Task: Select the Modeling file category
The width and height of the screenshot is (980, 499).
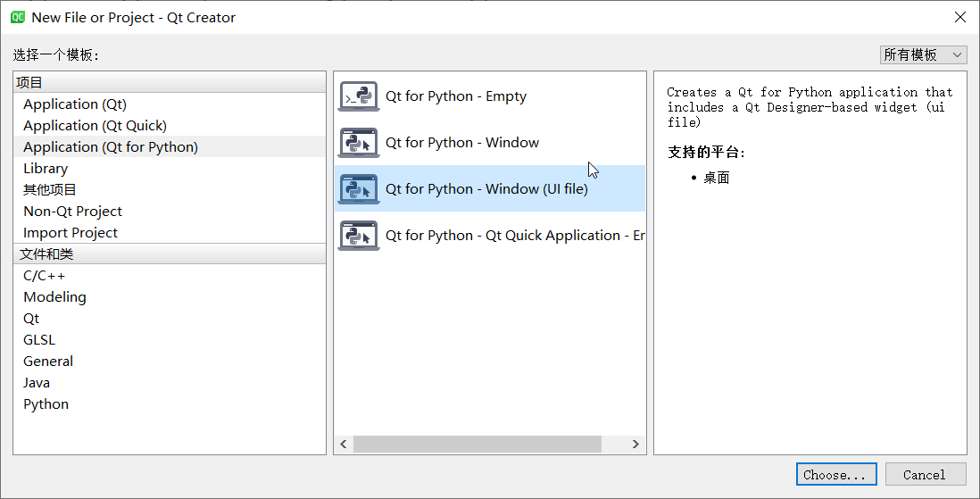Action: (x=170, y=297)
